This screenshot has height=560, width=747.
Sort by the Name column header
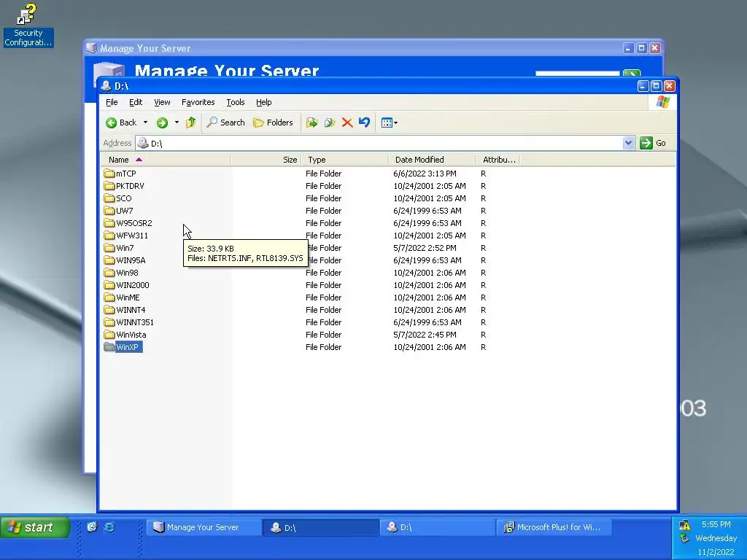(x=166, y=160)
